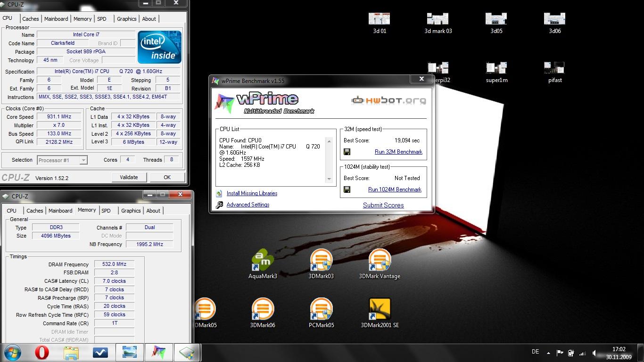
Task: Click the OK button in CPU-Z
Action: pos(167,177)
